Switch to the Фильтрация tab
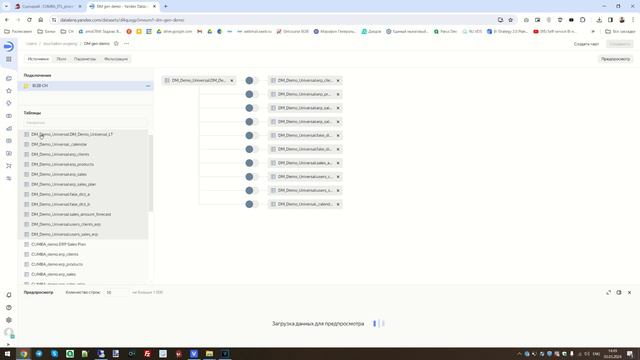Screen dimensions: 640x360 116,59
